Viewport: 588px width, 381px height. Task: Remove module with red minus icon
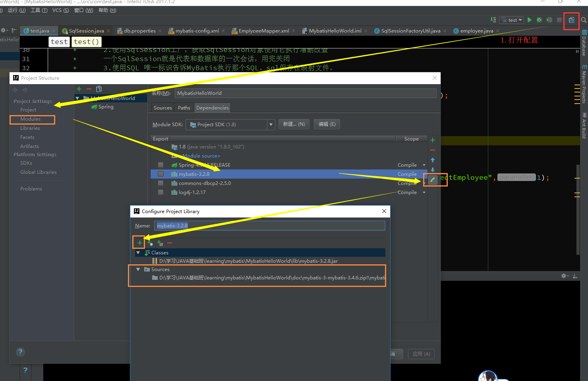click(x=89, y=89)
